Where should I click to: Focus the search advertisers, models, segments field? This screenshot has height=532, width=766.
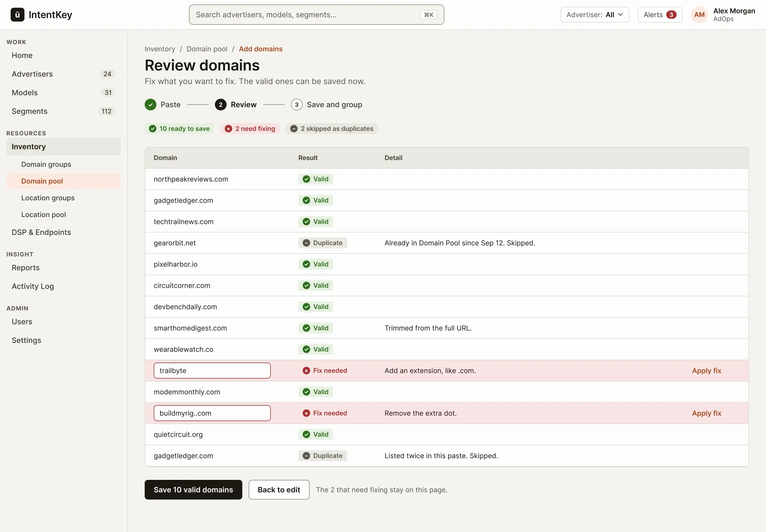(x=316, y=15)
